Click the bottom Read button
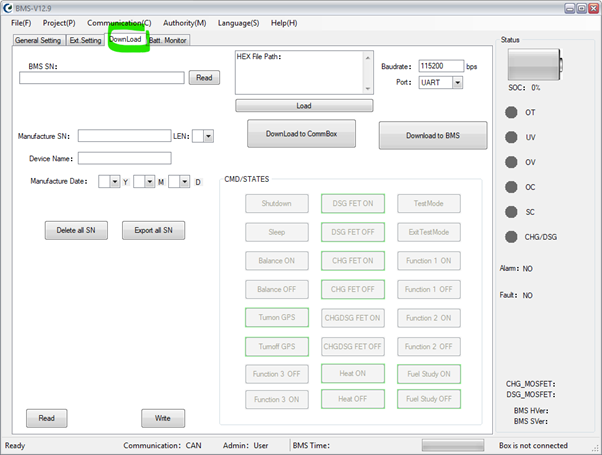This screenshot has width=602, height=455. coord(47,418)
